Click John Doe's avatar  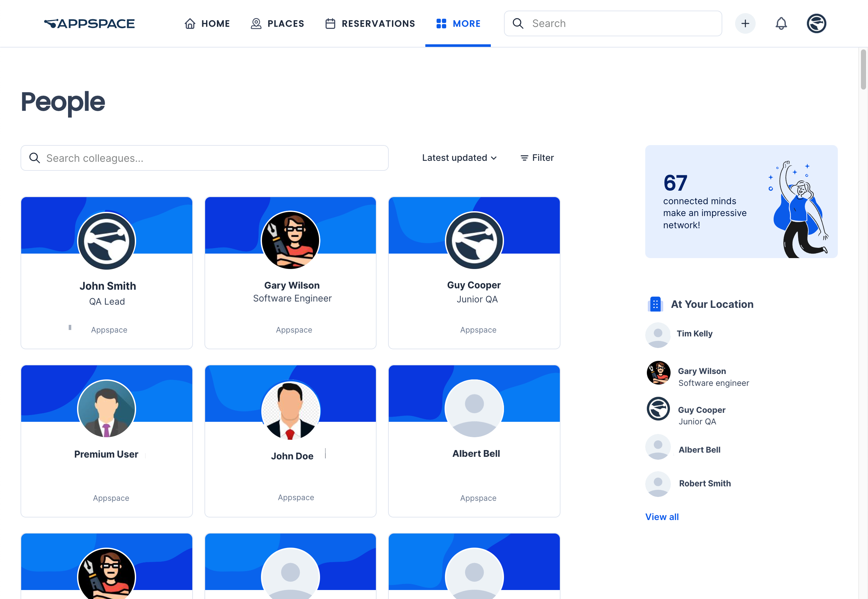291,410
